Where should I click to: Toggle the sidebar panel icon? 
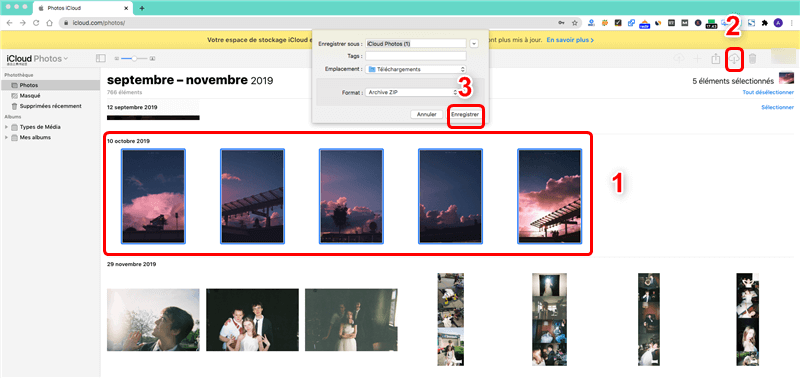(x=101, y=59)
